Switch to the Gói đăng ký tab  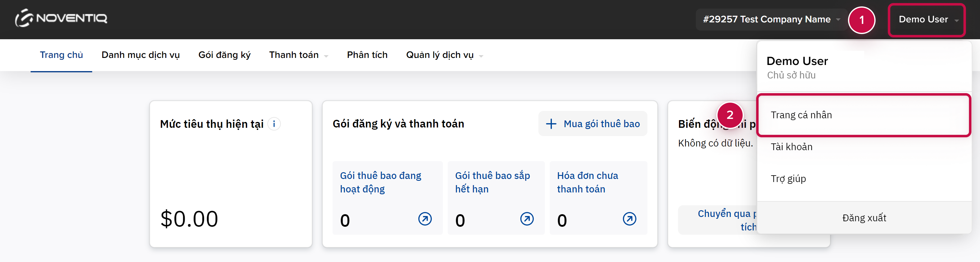[224, 55]
